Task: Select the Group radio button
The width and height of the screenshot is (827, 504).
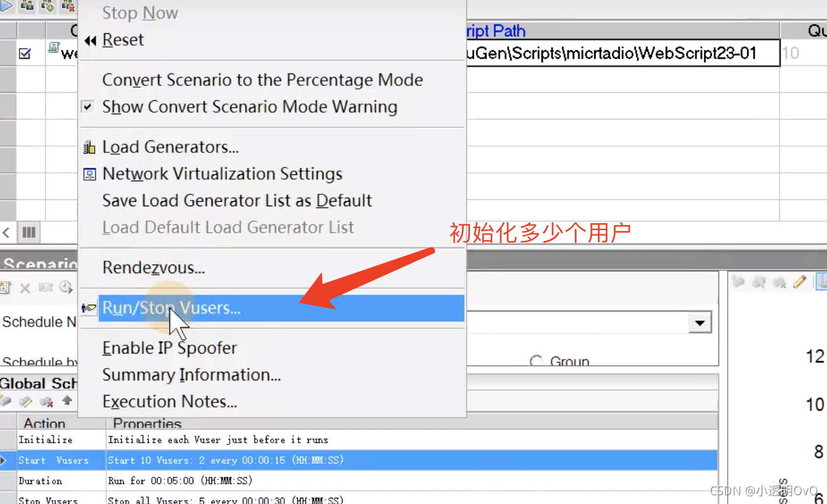Action: pyautogui.click(x=536, y=361)
